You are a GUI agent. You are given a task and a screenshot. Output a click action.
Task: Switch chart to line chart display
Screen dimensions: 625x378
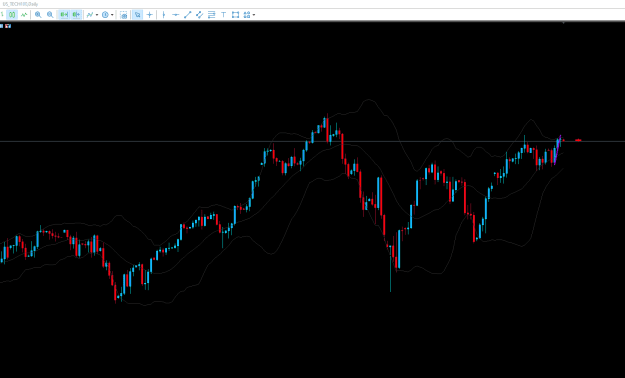(24, 15)
